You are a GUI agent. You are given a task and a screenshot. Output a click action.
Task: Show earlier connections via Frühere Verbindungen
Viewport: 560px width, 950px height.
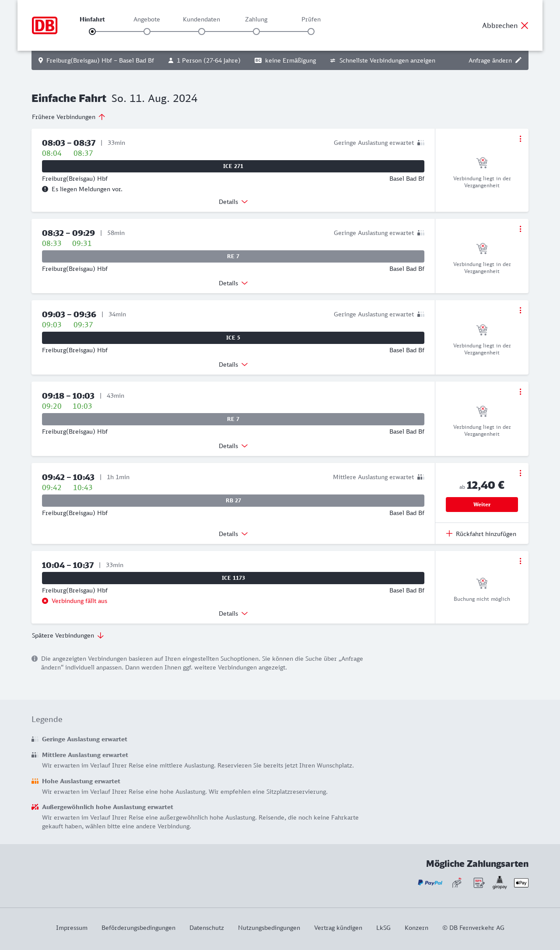click(x=68, y=117)
